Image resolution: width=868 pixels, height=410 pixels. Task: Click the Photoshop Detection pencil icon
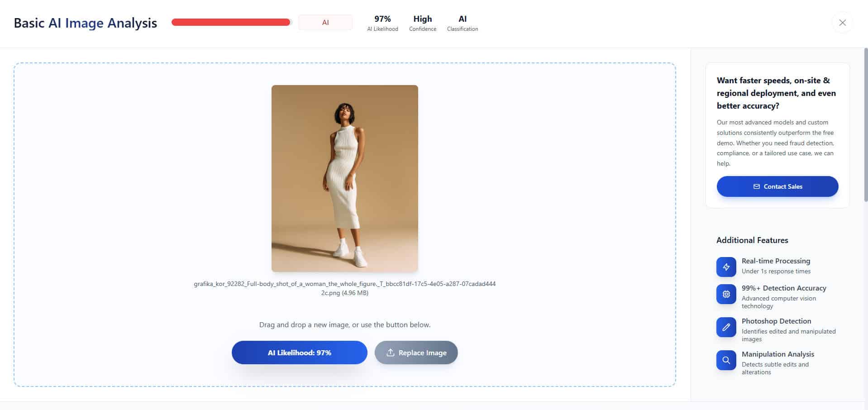coord(726,327)
